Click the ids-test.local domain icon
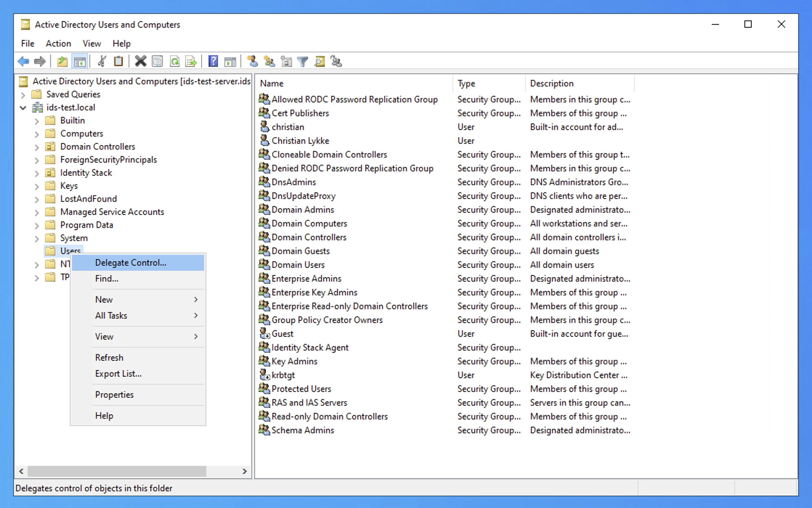812x508 pixels. (37, 107)
